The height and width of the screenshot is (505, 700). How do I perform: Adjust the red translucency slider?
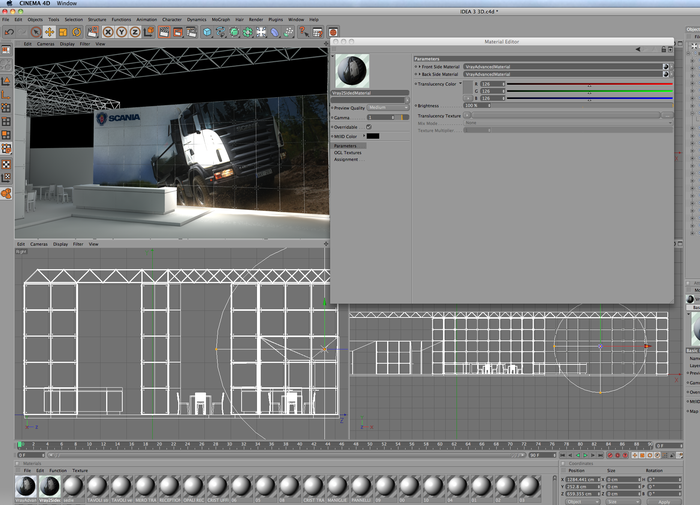[589, 84]
